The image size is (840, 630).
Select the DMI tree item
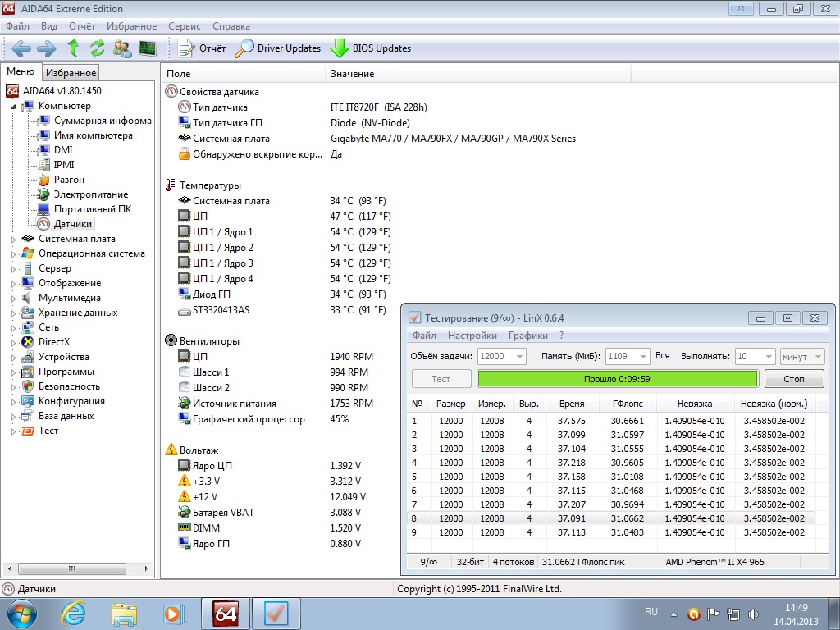62,150
